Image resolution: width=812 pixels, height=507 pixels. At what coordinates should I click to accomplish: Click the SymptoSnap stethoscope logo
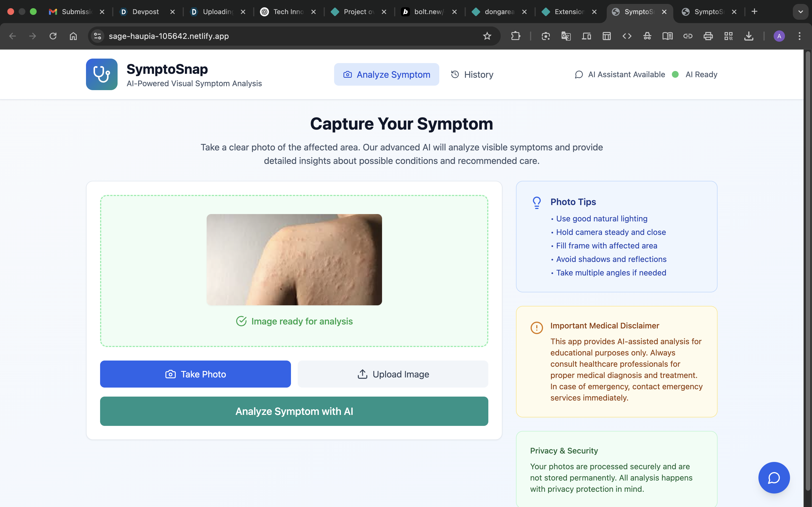coord(102,74)
